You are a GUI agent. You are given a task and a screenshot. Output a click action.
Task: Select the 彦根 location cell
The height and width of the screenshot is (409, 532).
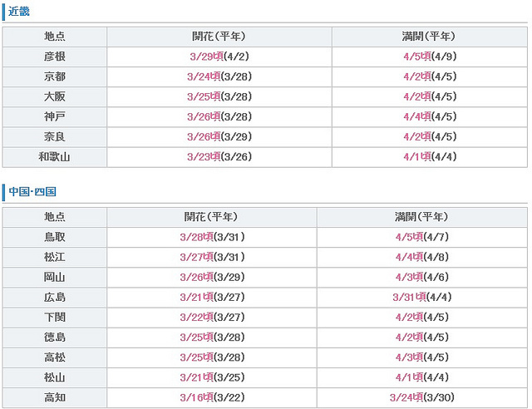(x=55, y=57)
